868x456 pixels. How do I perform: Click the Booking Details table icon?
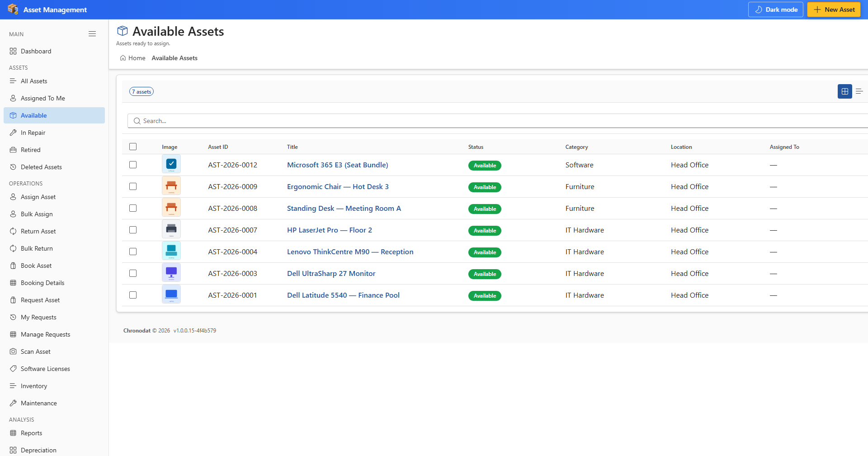coord(13,283)
